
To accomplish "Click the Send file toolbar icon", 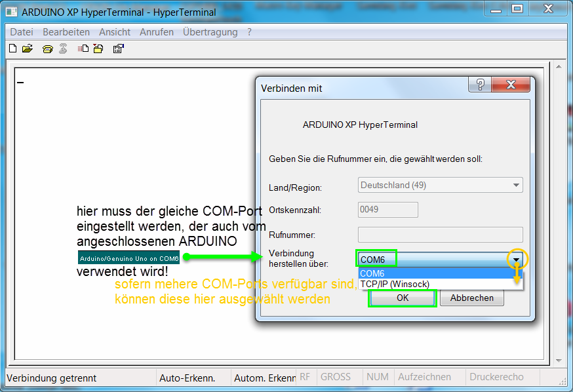I will point(83,49).
